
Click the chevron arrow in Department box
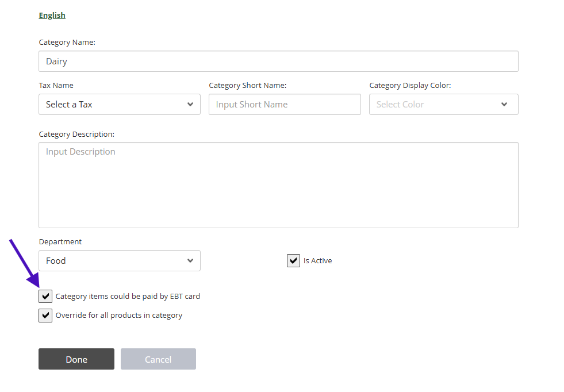[x=190, y=261]
